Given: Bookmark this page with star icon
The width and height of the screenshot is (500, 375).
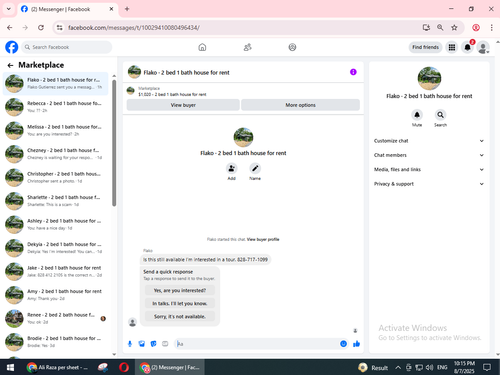Looking at the screenshot, I should (454, 28).
